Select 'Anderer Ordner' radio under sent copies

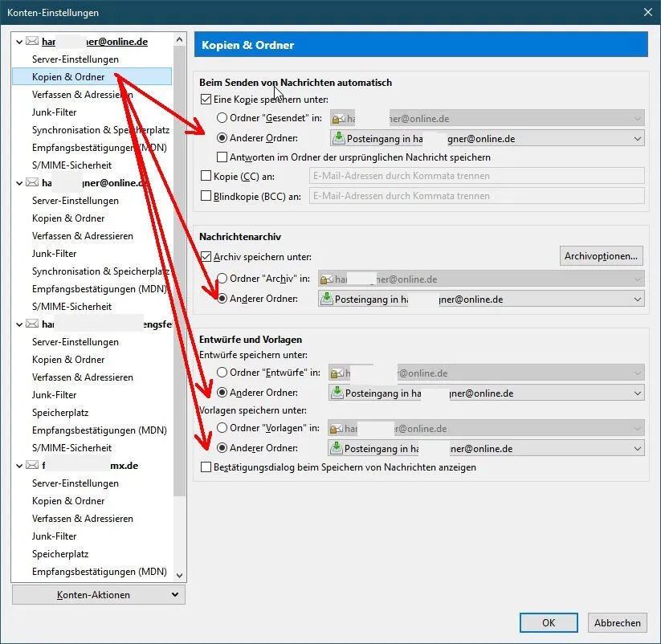222,138
